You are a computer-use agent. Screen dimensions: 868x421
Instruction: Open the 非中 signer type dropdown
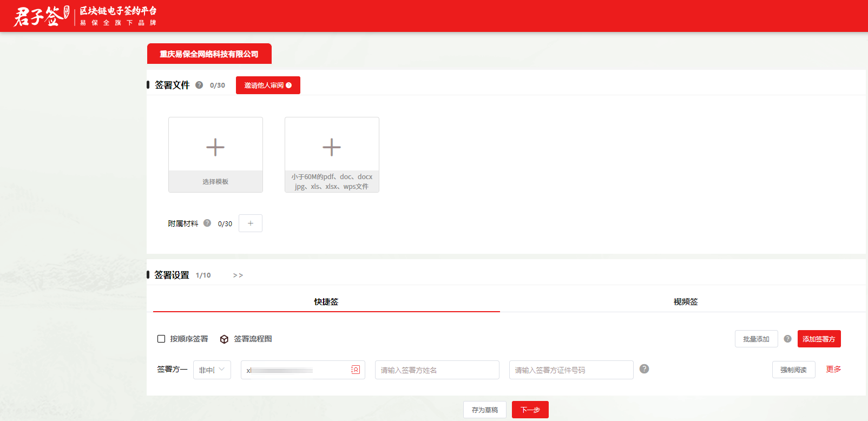tap(212, 370)
